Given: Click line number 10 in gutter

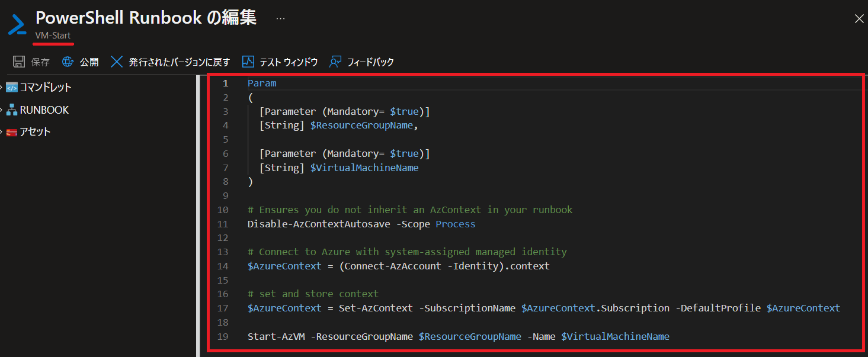Looking at the screenshot, I should [223, 210].
